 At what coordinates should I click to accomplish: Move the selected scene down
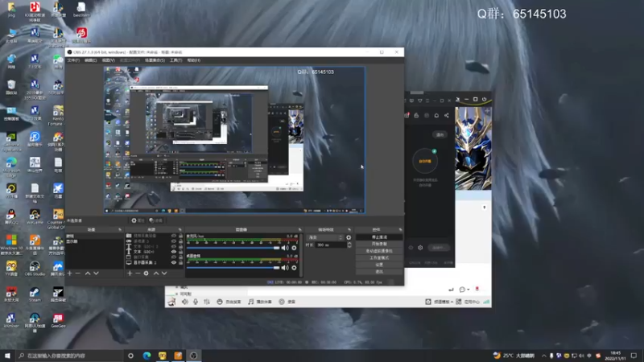tap(96, 274)
